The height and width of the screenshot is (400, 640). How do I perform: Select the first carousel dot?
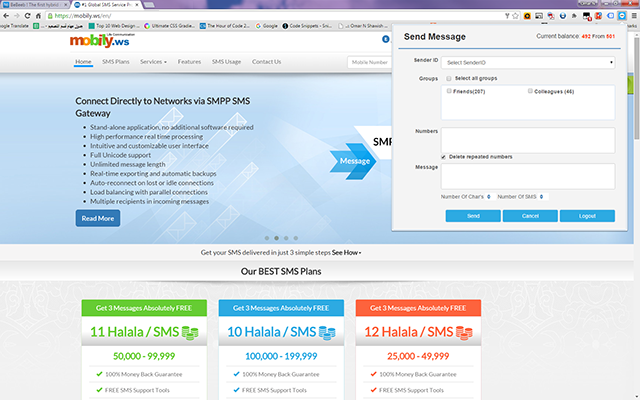click(x=267, y=238)
